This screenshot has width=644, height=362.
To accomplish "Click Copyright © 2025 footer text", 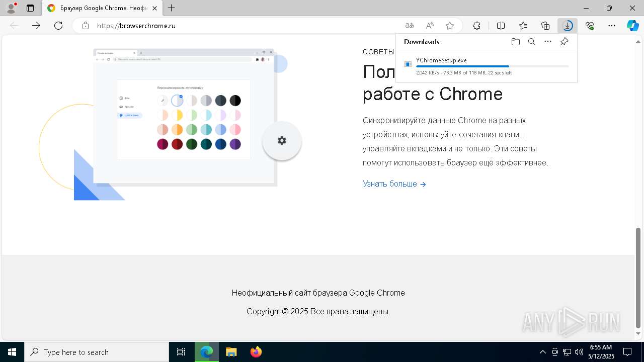I will click(318, 311).
